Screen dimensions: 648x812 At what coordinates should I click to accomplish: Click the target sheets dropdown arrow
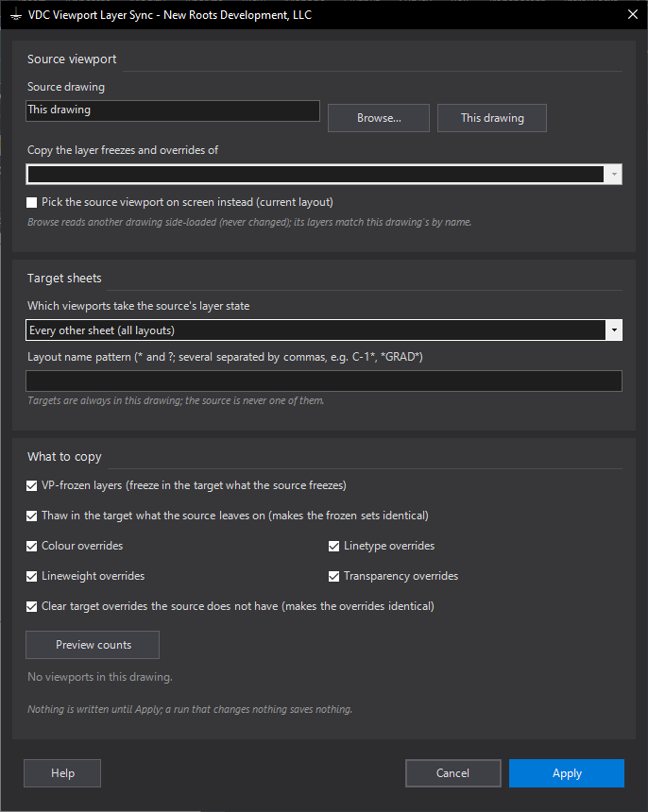click(x=614, y=330)
